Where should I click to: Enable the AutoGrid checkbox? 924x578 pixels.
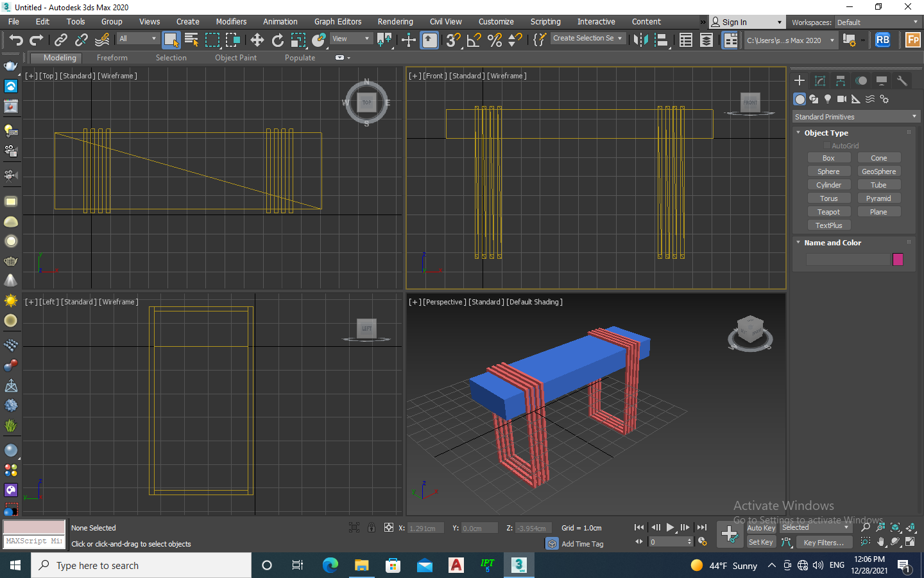coord(827,146)
